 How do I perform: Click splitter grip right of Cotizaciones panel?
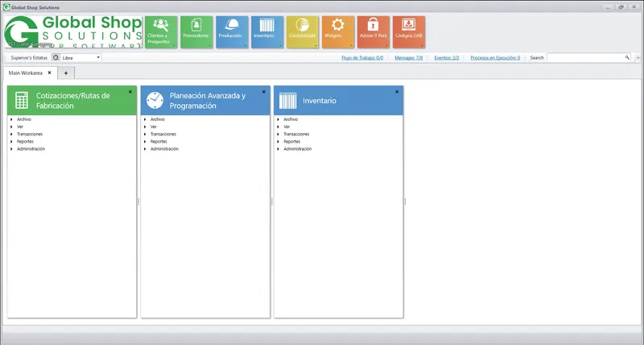(x=138, y=202)
